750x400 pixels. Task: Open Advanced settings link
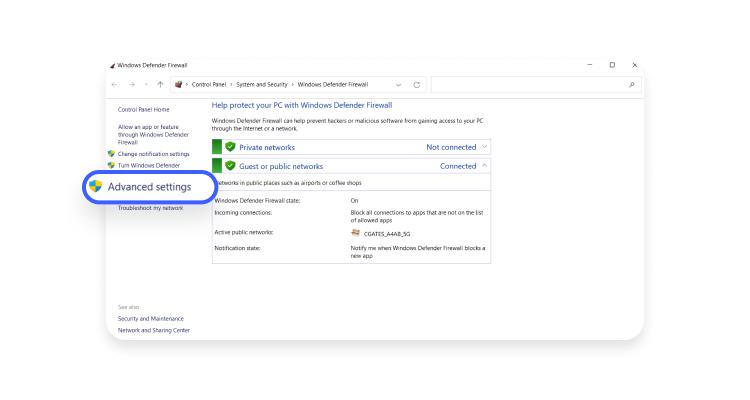149,187
